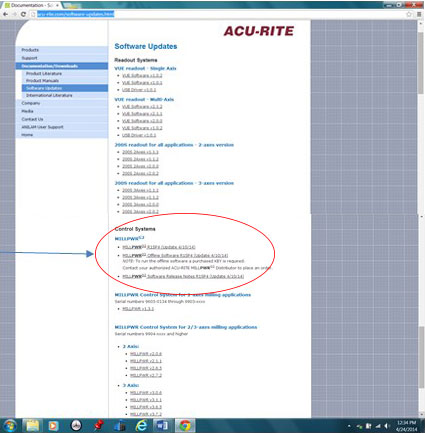This screenshot has height=434, width=425.
Task: Select Product Manuals in the sidebar
Action: (65, 81)
